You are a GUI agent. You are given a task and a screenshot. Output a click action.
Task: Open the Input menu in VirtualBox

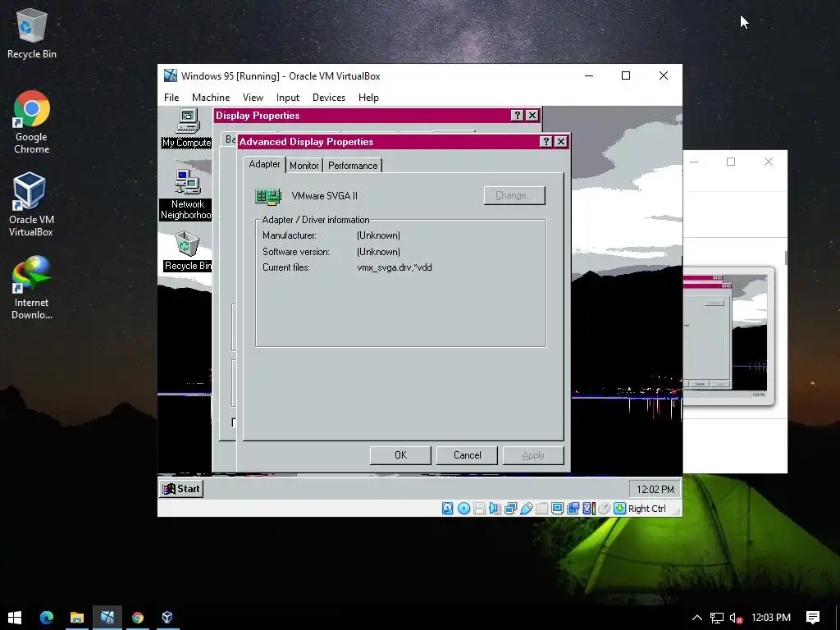(288, 98)
